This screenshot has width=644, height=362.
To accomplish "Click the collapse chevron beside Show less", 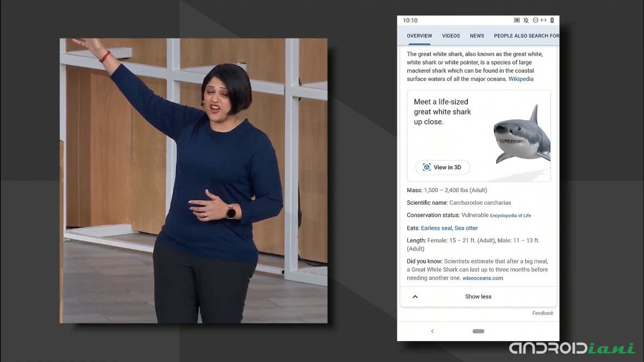I will (415, 297).
